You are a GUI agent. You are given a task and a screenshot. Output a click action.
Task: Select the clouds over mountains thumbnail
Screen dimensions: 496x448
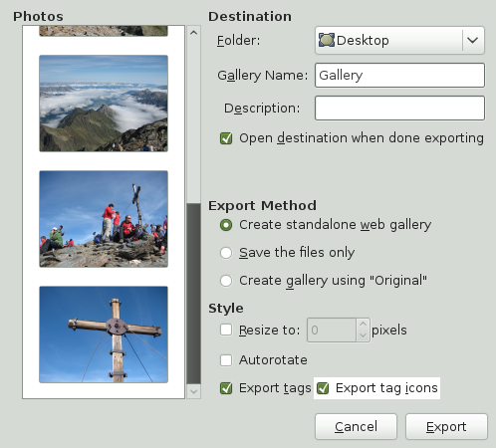(104, 104)
